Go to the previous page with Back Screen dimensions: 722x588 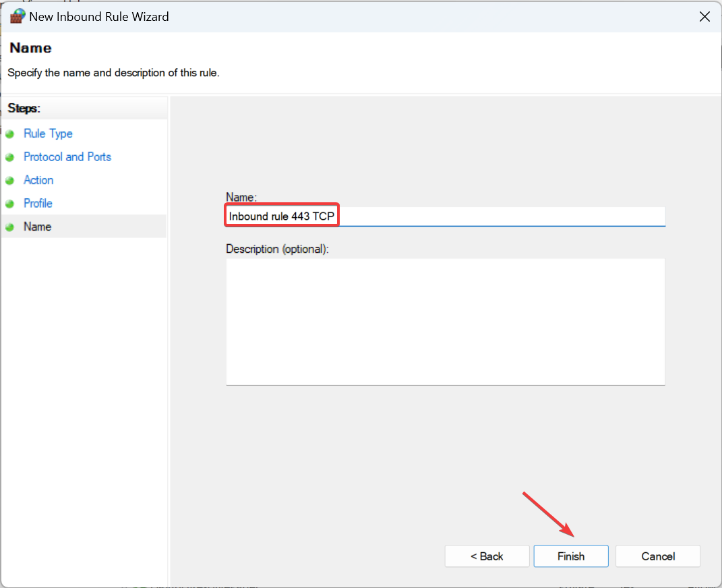pos(487,556)
